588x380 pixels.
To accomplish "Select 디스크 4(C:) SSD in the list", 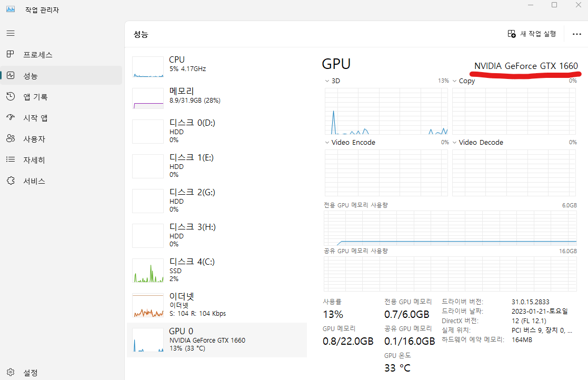I will [x=217, y=270].
